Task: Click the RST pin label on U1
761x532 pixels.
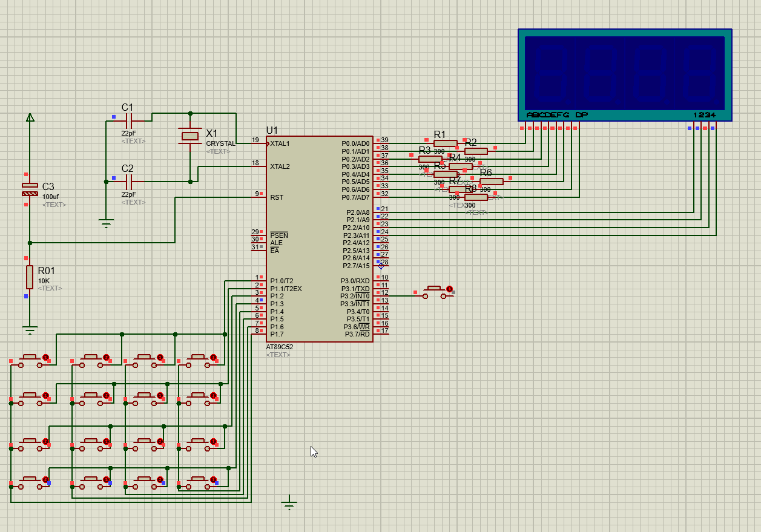Action: pos(277,197)
